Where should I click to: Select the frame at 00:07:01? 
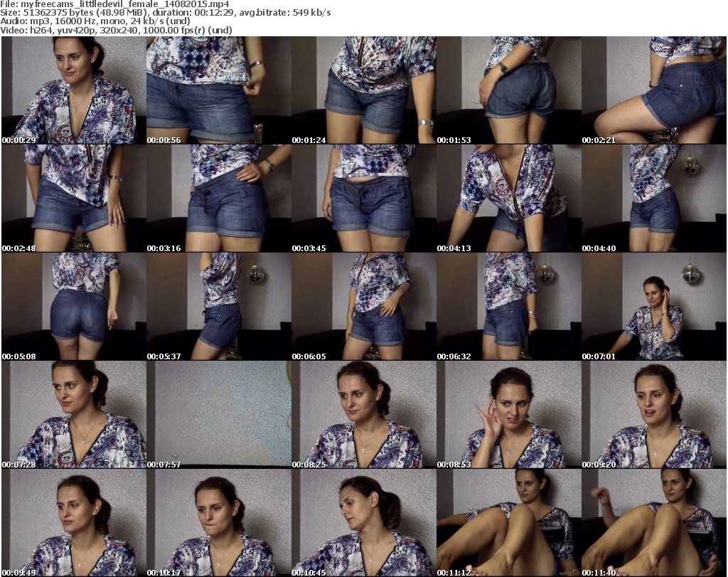pos(654,307)
